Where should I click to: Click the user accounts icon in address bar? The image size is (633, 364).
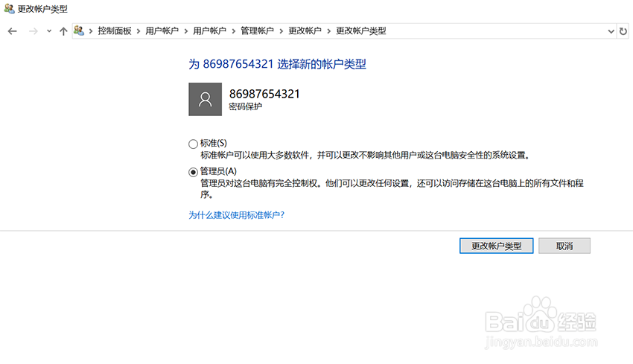(x=79, y=31)
